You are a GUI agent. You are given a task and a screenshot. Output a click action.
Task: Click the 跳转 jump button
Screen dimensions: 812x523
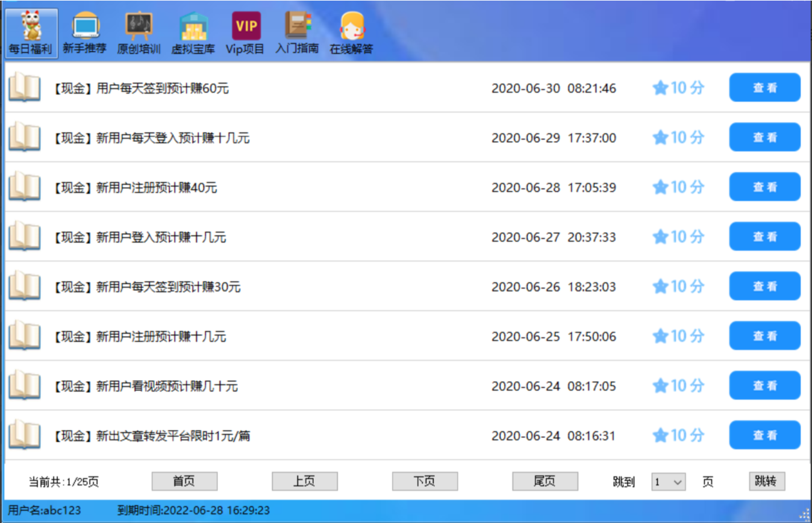pyautogui.click(x=766, y=481)
